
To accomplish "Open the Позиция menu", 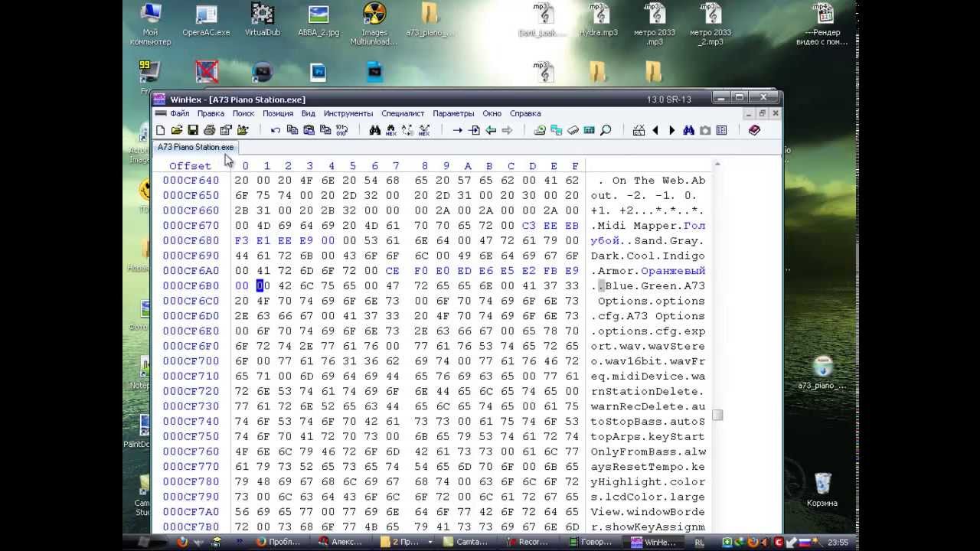I will point(278,113).
